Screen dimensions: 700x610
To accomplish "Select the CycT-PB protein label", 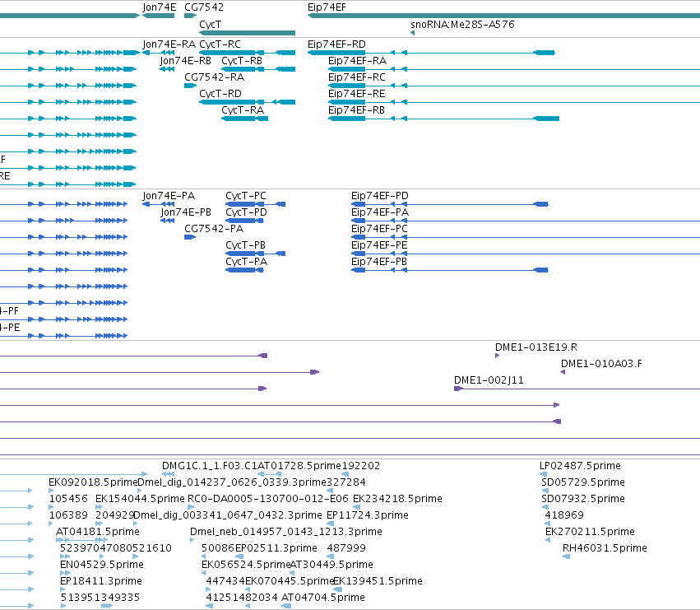I will [246, 245].
